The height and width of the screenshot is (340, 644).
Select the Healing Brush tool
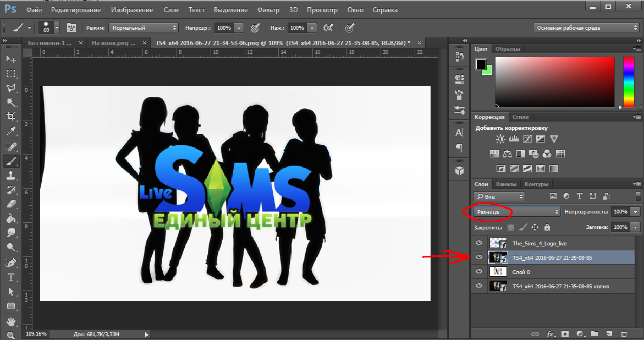click(x=11, y=146)
